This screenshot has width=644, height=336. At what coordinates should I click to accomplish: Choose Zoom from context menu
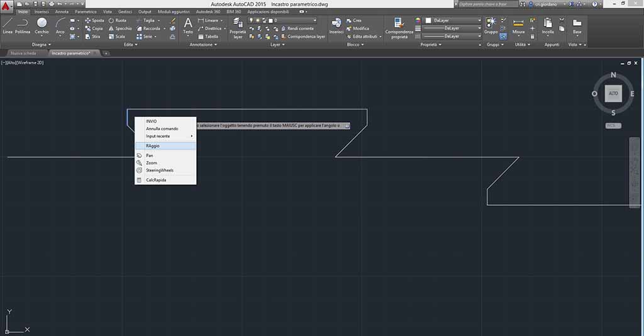point(165,163)
